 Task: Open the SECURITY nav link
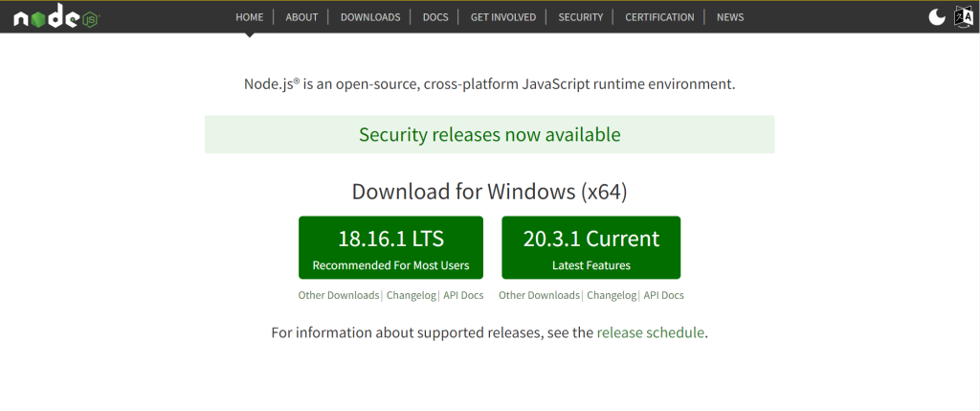point(581,17)
